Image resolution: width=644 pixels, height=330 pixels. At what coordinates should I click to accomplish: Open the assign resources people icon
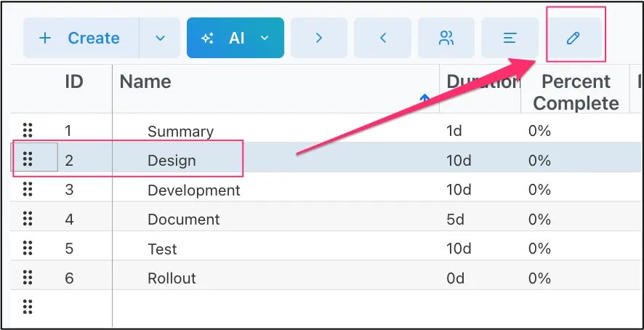(446, 38)
